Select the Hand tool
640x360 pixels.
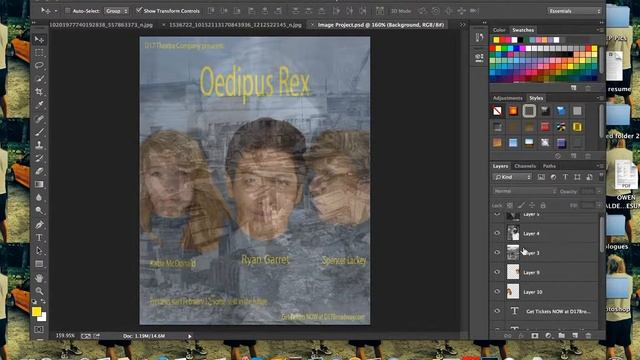click(x=39, y=278)
